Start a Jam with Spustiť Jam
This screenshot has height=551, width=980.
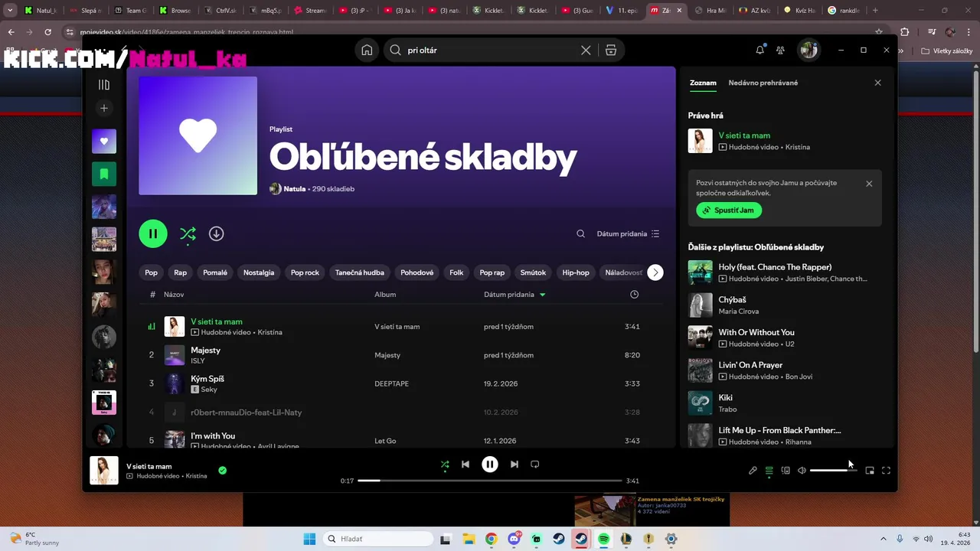tap(729, 210)
